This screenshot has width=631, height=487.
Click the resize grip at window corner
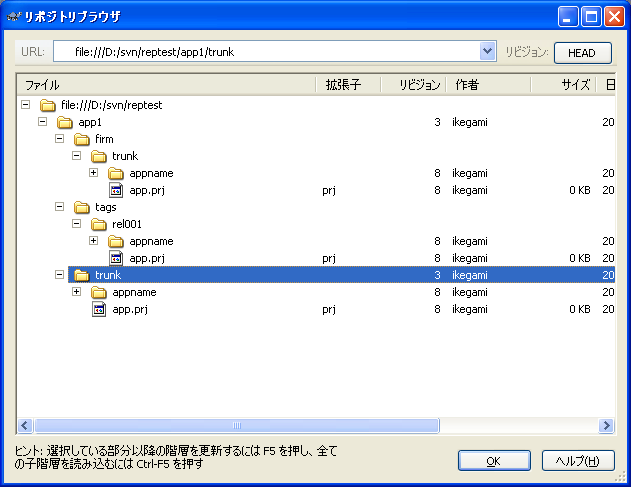click(621, 476)
